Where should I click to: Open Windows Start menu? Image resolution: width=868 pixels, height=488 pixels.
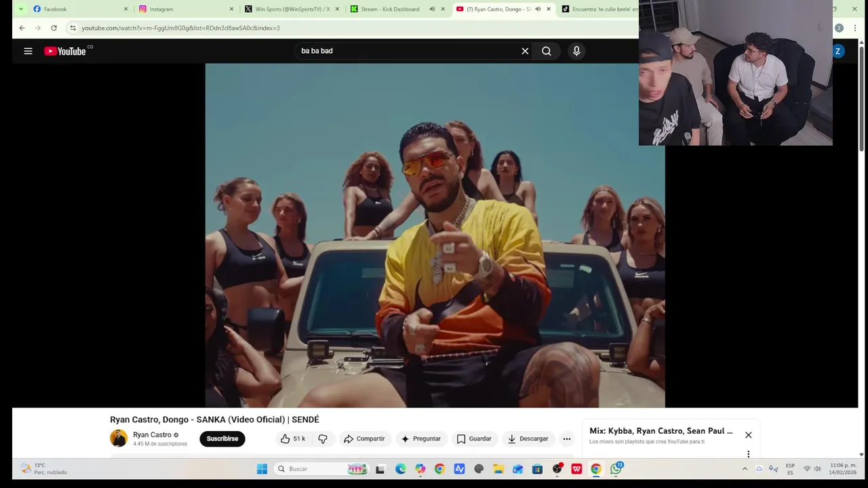click(x=262, y=469)
